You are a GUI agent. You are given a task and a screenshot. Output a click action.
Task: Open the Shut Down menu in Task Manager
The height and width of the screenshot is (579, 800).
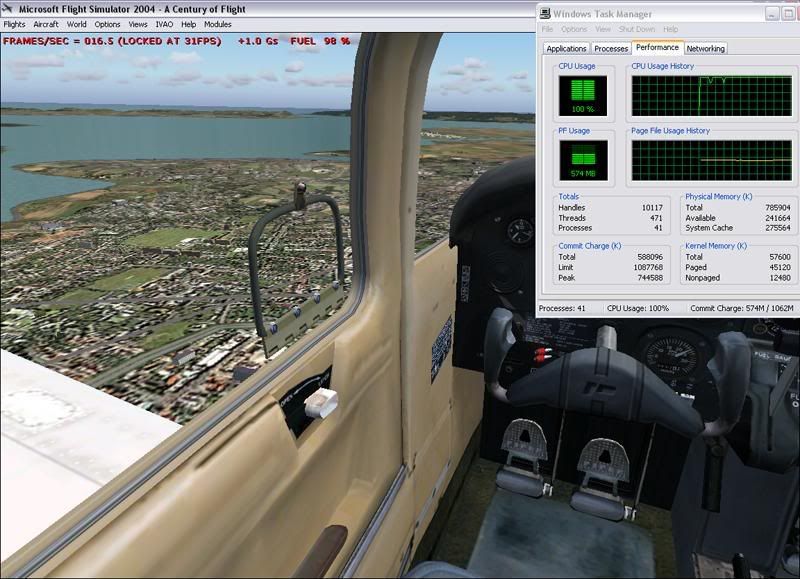click(x=637, y=30)
